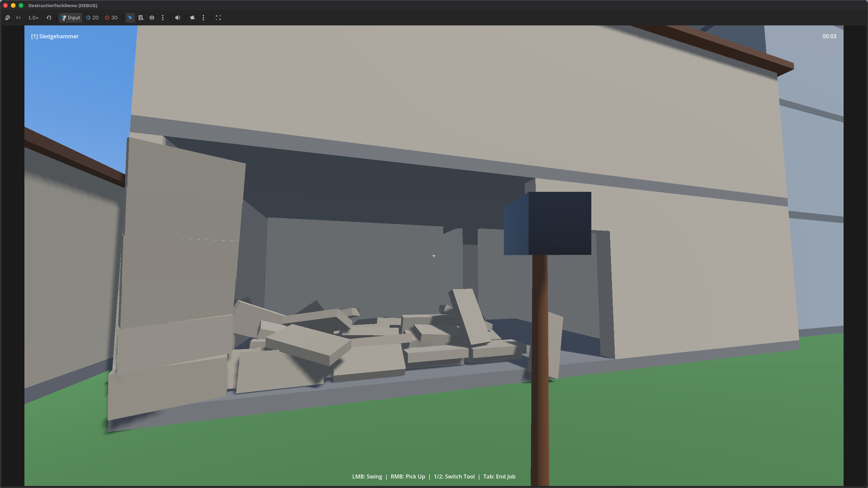The height and width of the screenshot is (488, 868).
Task: Switch to 3D selection mode
Action: 111,18
